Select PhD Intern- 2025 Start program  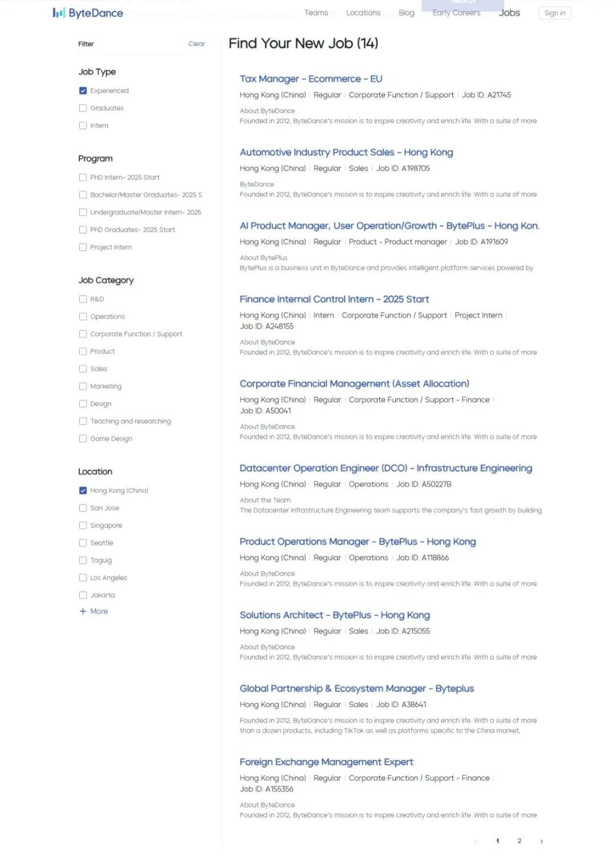[x=83, y=177]
